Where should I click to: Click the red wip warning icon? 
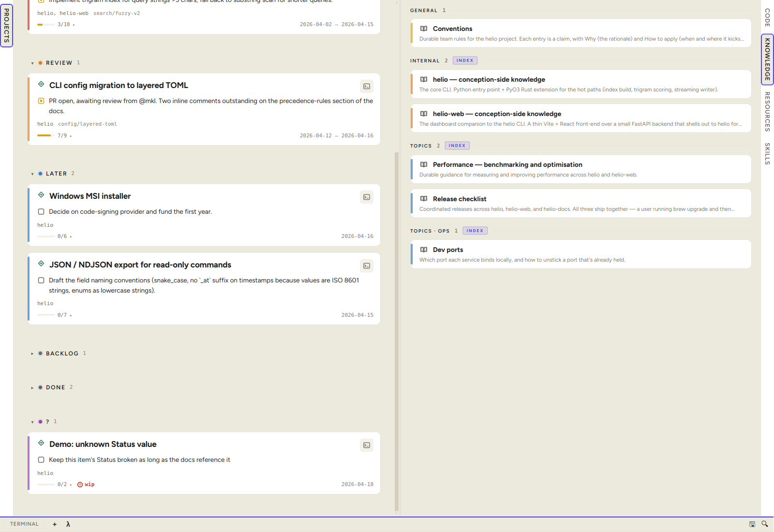(80, 485)
